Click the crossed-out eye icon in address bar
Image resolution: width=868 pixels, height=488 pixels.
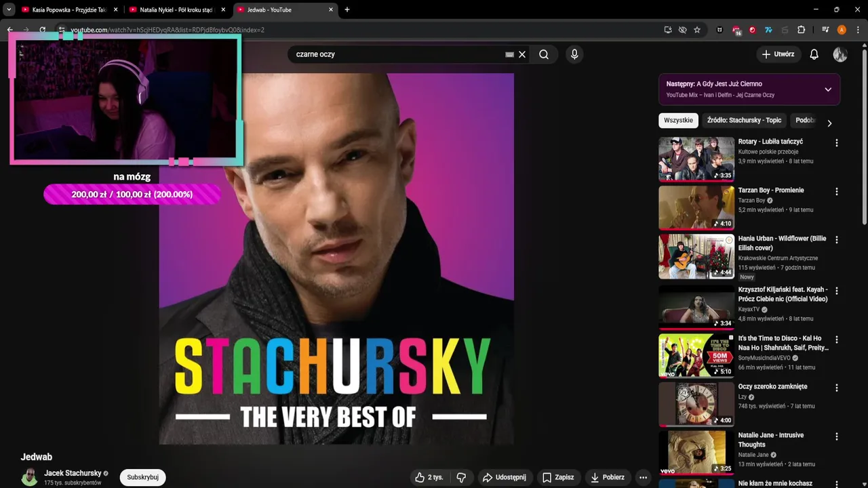click(x=682, y=30)
